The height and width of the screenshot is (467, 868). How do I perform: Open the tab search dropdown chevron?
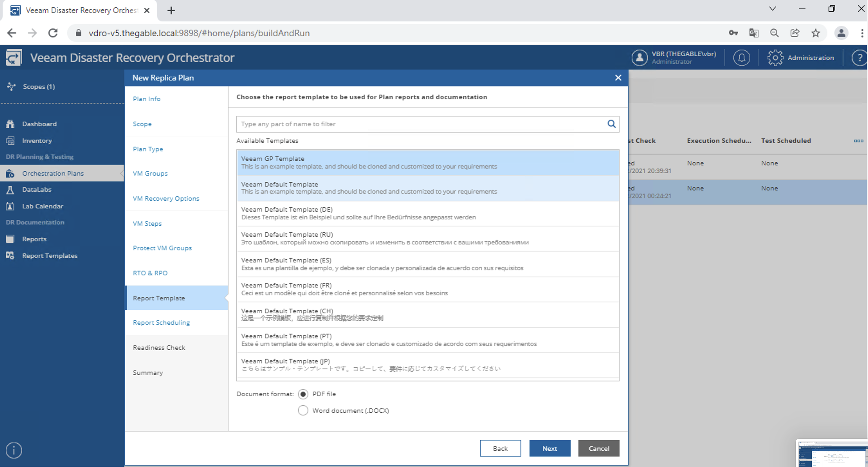pyautogui.click(x=772, y=9)
